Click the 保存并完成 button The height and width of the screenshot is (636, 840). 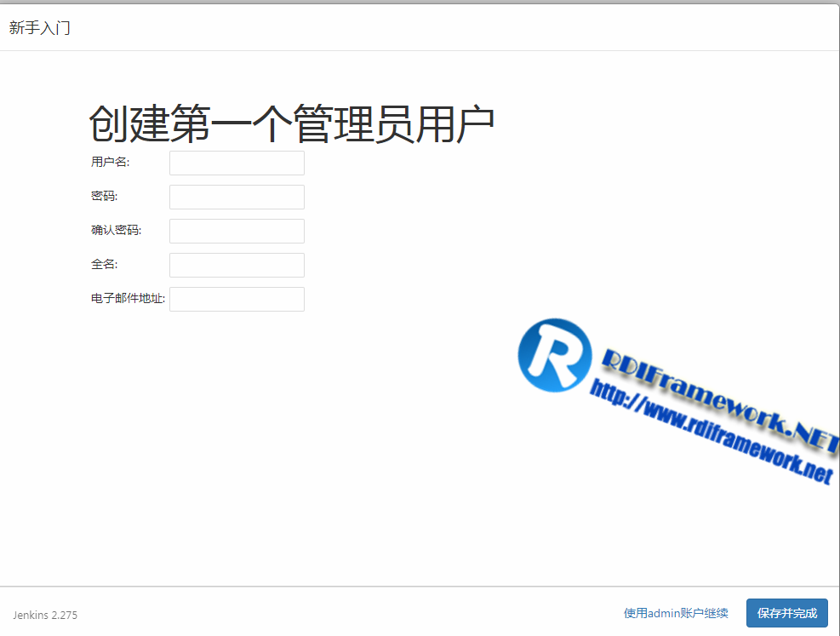point(787,613)
